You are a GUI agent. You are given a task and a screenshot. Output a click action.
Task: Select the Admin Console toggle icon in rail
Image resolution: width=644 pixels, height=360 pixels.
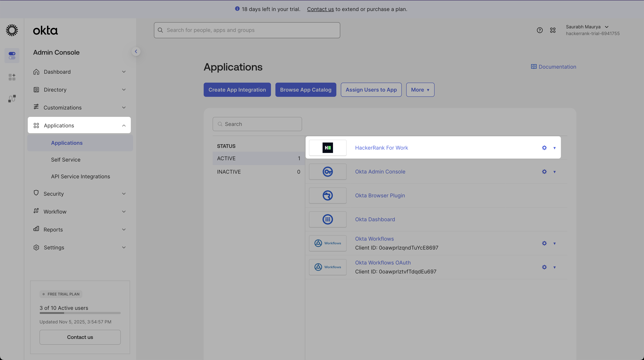[x=12, y=56]
